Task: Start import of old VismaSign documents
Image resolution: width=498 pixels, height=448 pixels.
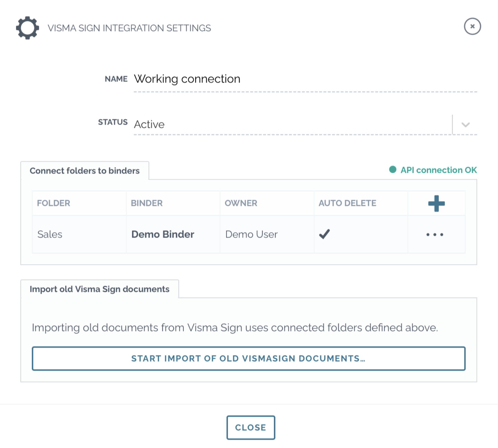Action: point(248,358)
